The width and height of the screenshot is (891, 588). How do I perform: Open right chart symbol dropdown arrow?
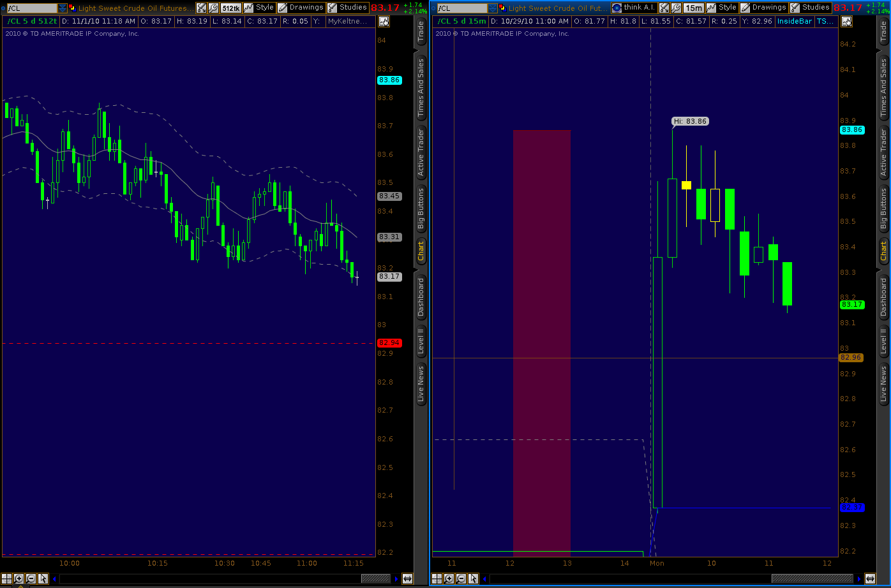click(491, 8)
